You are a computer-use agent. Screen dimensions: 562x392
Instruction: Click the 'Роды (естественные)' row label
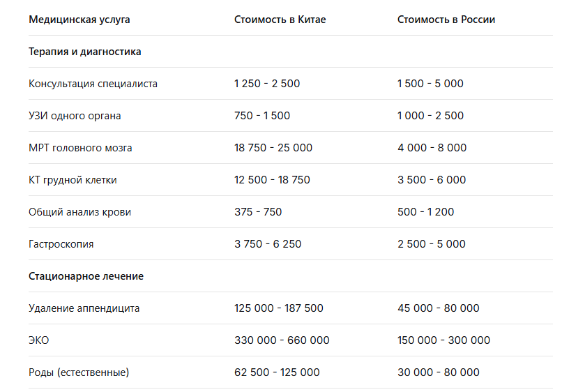(79, 372)
